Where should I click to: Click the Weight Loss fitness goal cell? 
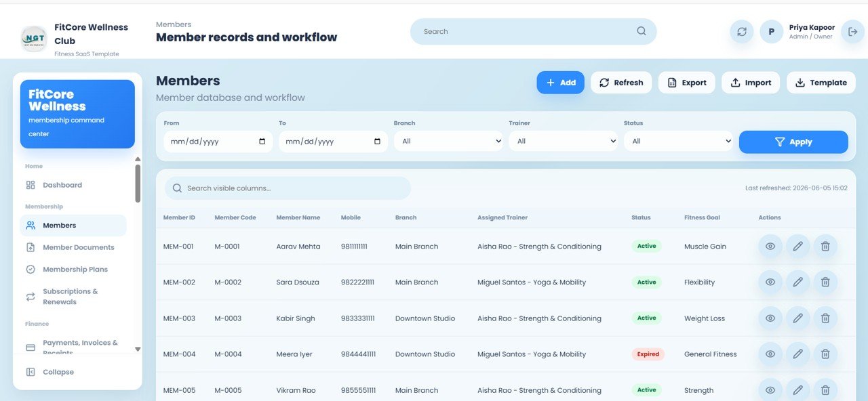(705, 318)
